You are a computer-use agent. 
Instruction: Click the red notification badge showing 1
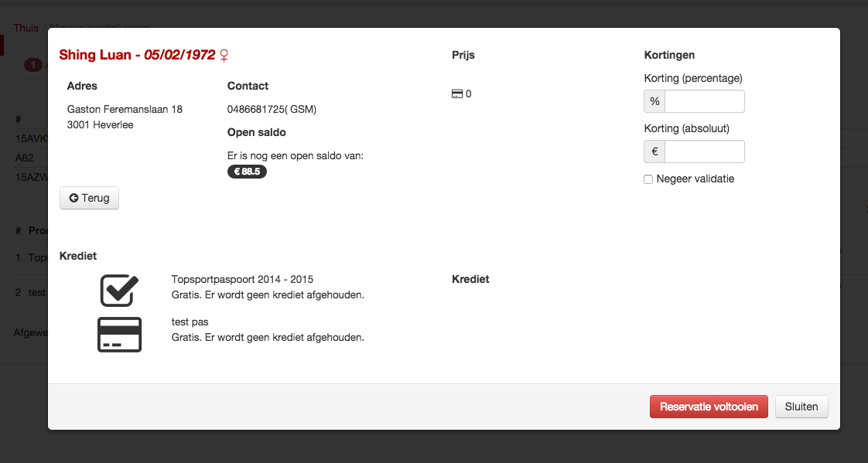click(33, 65)
